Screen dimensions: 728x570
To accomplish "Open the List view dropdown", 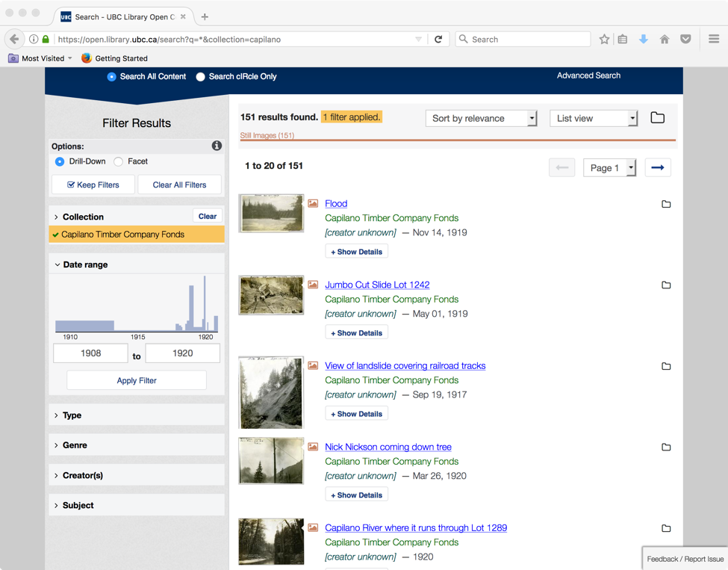I will 594,119.
